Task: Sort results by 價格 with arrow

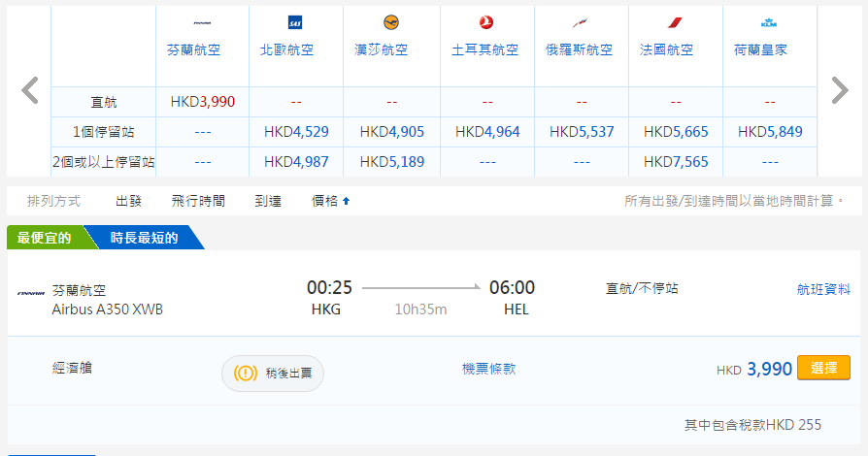Action: pyautogui.click(x=331, y=201)
